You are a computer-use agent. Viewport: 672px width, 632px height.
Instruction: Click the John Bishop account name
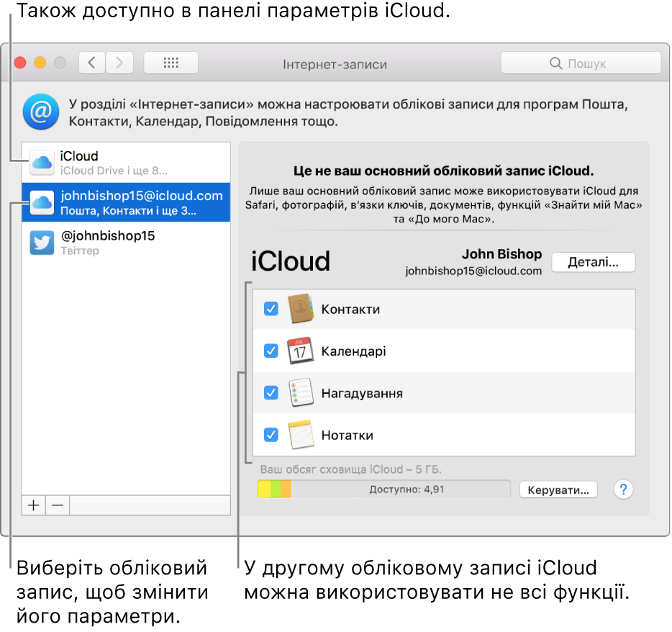(x=501, y=254)
